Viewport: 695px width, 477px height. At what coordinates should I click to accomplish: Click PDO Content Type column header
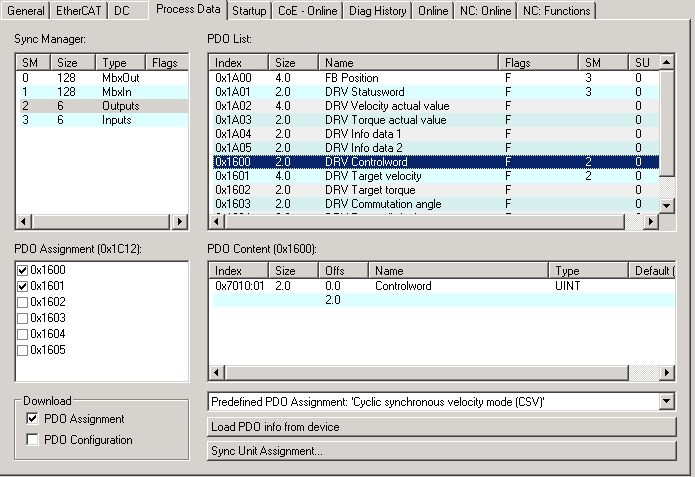pos(589,270)
